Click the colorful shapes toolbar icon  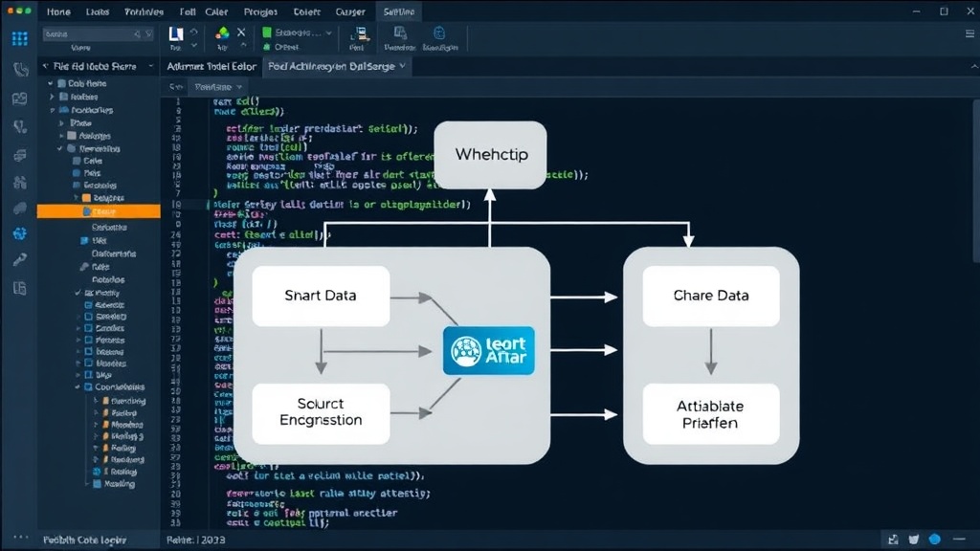coord(222,33)
